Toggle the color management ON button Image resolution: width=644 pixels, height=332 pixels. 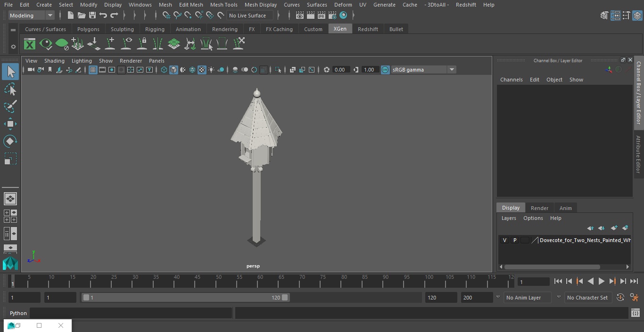pos(385,70)
